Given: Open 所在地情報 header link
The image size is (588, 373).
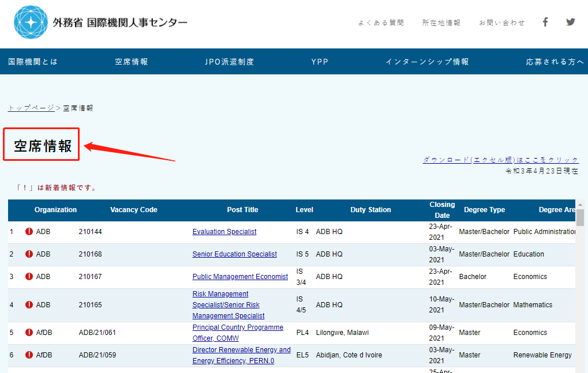Looking at the screenshot, I should tap(441, 23).
